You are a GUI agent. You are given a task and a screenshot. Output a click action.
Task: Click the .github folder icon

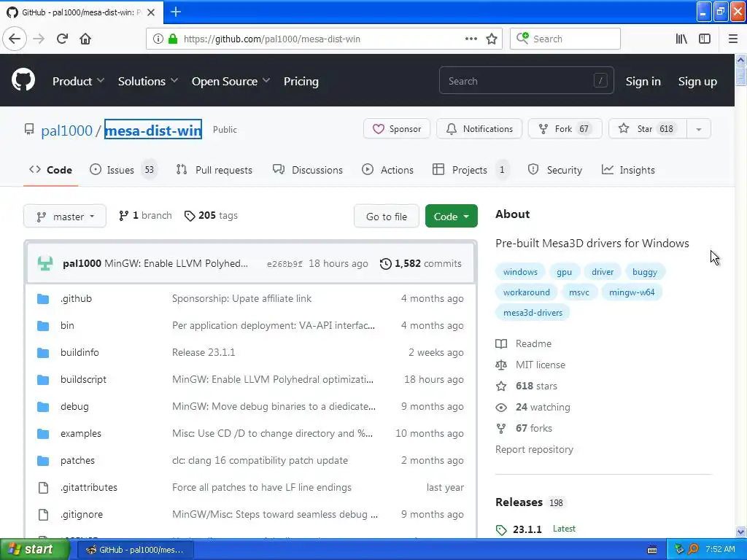[x=43, y=299]
